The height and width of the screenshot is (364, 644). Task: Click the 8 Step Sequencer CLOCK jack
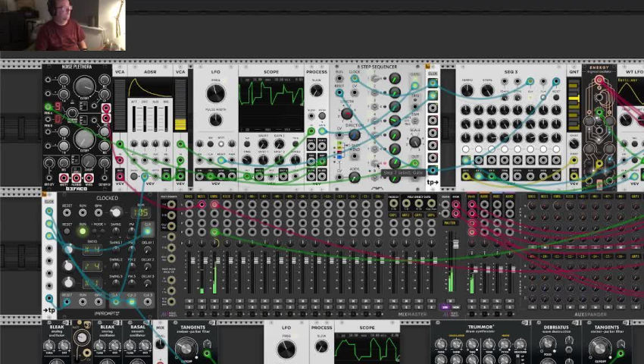click(x=355, y=79)
